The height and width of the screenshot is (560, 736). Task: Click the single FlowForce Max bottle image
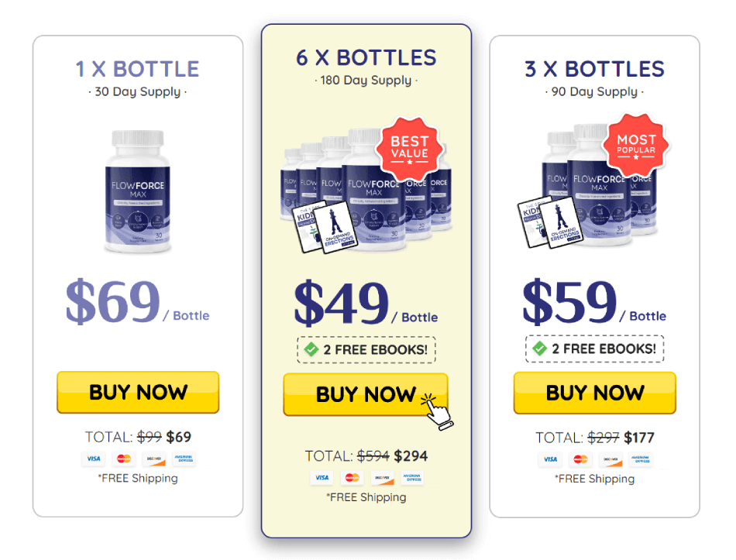click(x=137, y=191)
